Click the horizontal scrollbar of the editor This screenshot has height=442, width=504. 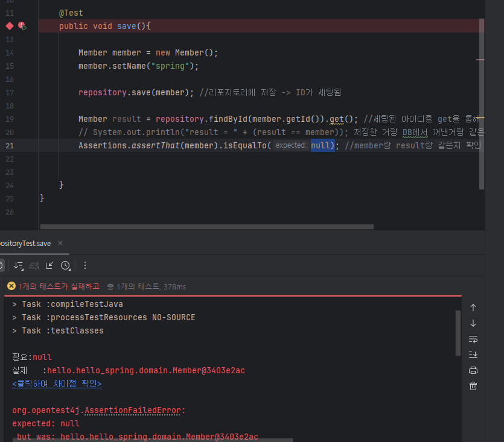(x=206, y=227)
